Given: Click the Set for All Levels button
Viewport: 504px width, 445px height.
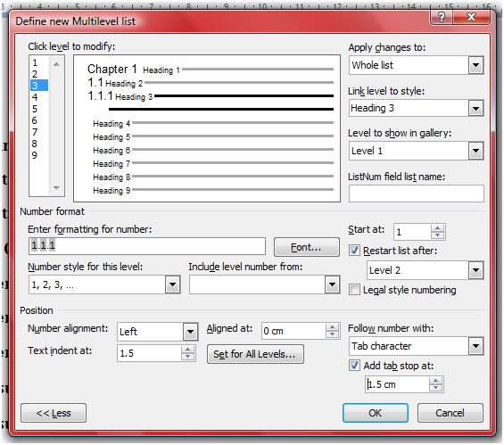Looking at the screenshot, I should [255, 354].
